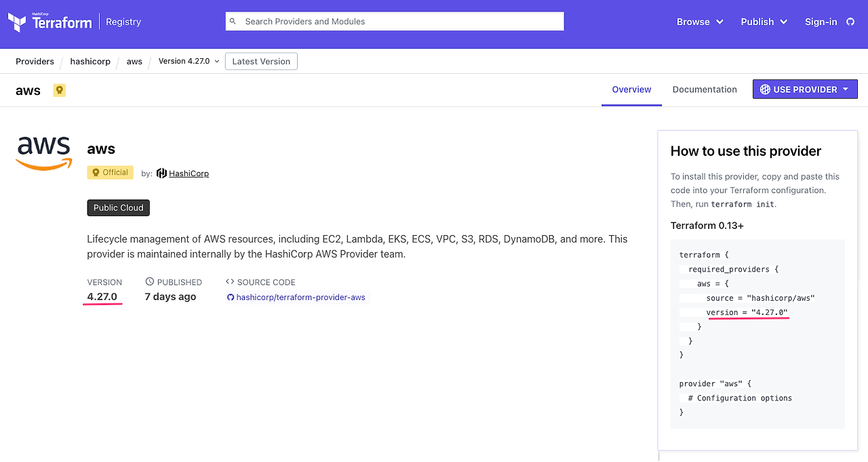Switch to the Overview tab
The height and width of the screenshot is (462, 868).
click(x=631, y=89)
